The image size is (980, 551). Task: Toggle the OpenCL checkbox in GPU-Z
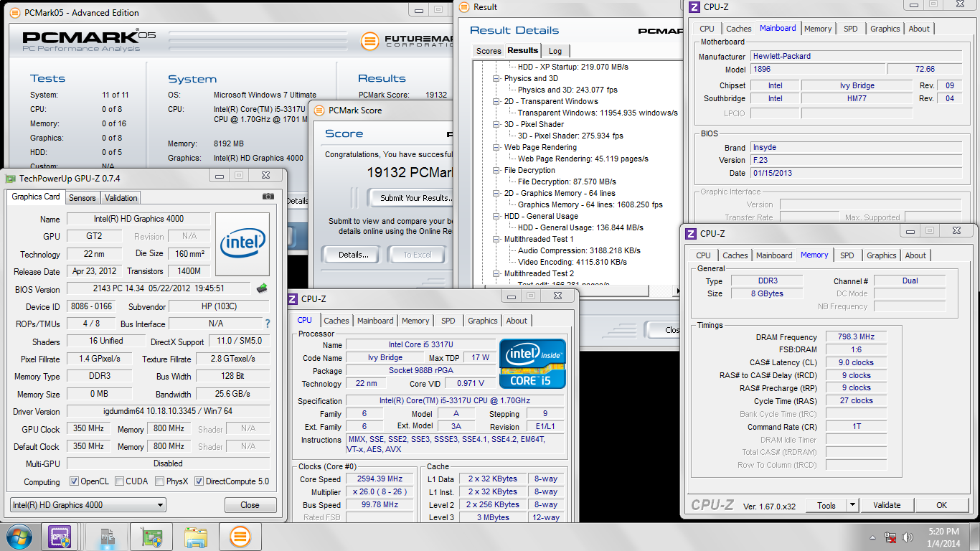(x=74, y=481)
